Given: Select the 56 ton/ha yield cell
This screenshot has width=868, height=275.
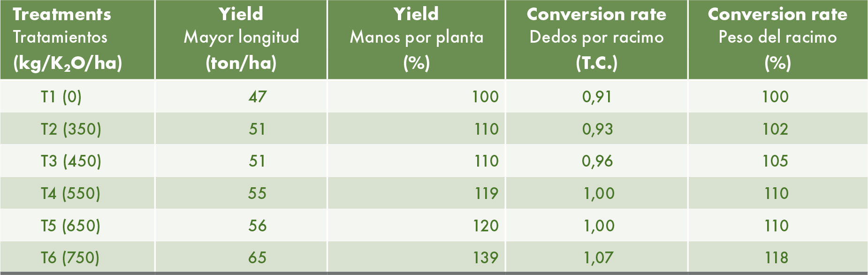Looking at the screenshot, I should click(257, 226).
